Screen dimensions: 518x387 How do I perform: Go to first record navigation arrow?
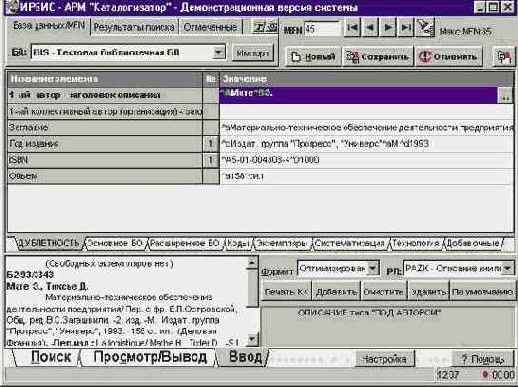point(352,27)
